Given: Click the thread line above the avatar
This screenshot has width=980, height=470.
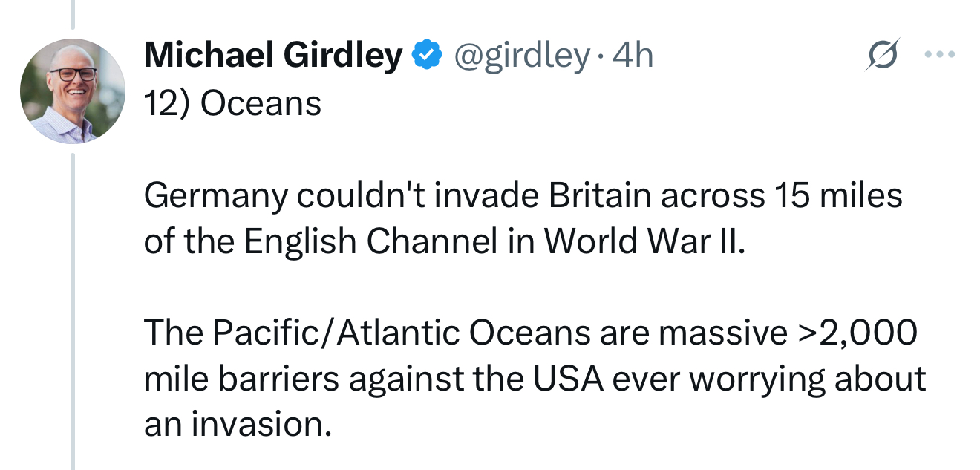Looking at the screenshot, I should (x=73, y=13).
